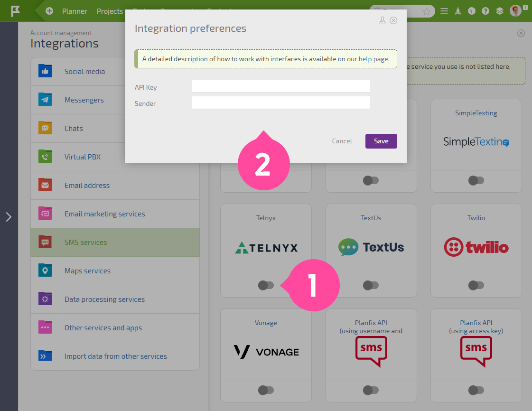Open the Planner menu
532x411 pixels.
(x=75, y=11)
